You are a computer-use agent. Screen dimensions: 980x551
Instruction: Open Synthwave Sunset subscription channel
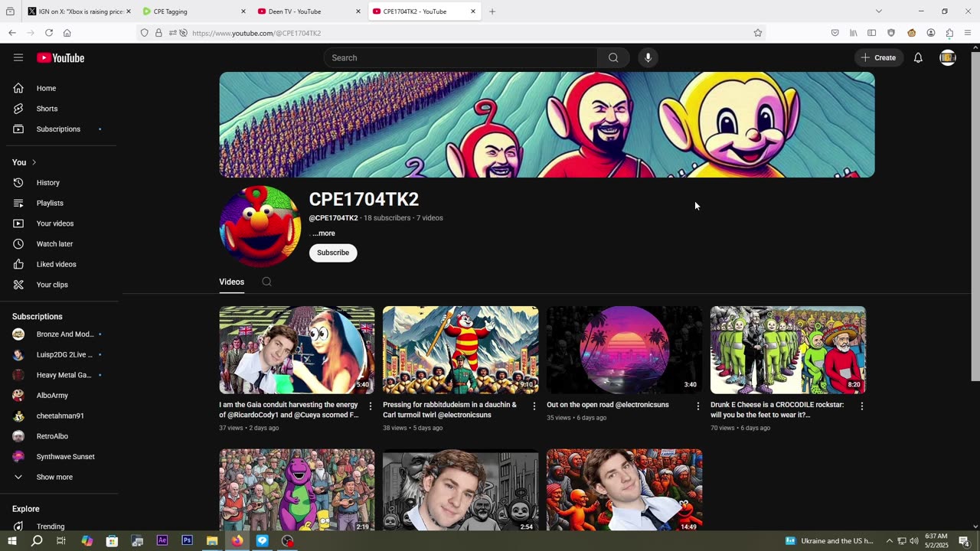[60, 457]
